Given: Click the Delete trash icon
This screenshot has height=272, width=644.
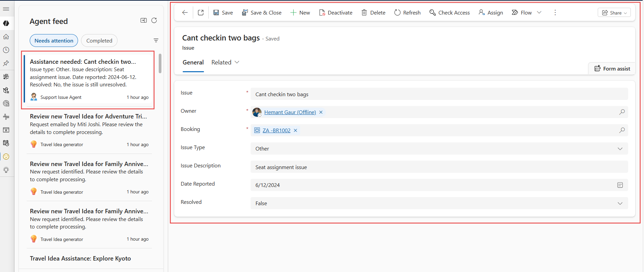Looking at the screenshot, I should (364, 12).
